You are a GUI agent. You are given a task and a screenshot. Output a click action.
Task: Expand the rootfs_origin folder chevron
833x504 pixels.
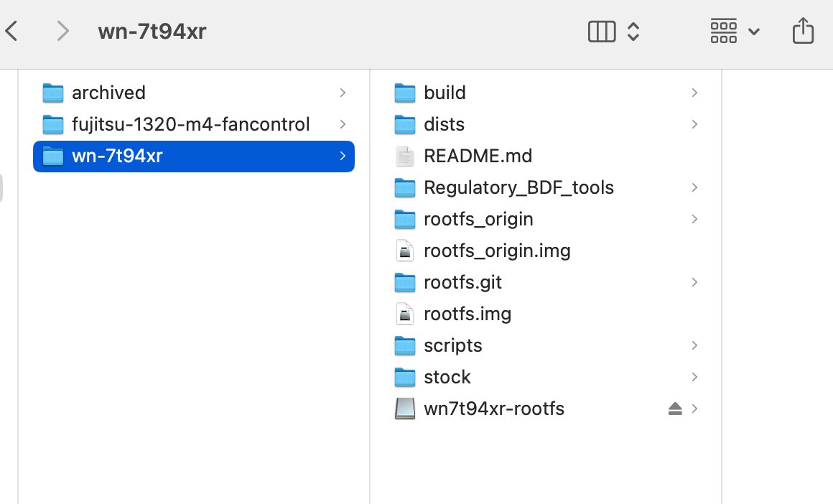pos(694,220)
